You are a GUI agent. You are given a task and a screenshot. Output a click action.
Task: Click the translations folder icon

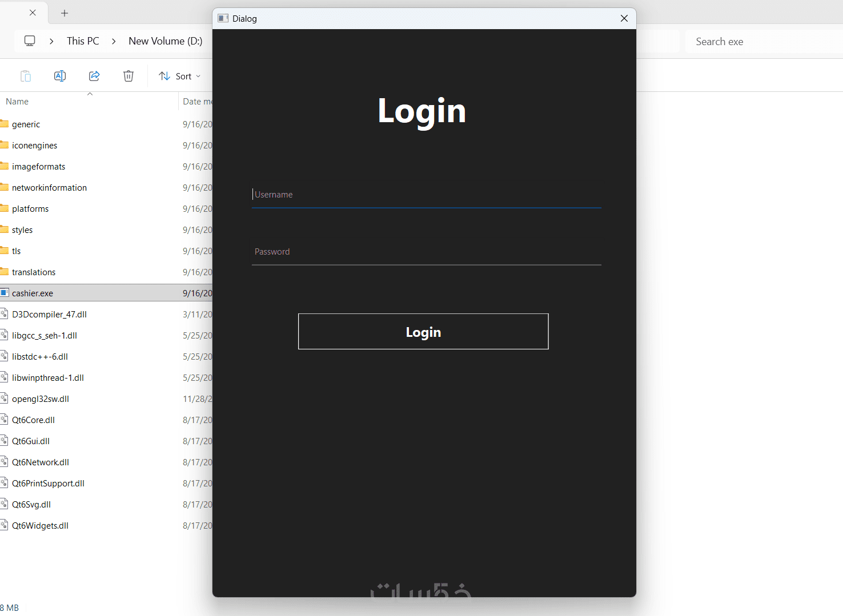(4, 271)
